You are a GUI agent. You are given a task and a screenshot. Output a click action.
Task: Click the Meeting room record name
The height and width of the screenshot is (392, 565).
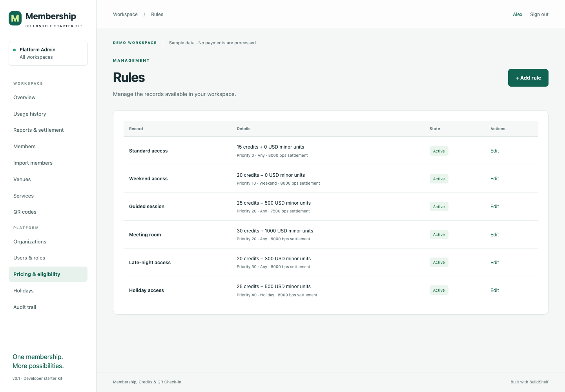tap(145, 235)
